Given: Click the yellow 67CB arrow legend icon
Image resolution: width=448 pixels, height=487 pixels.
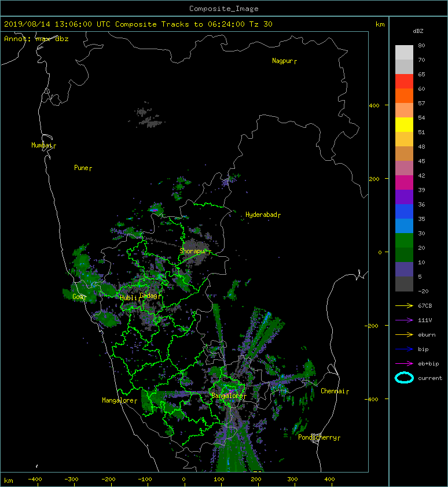Looking at the screenshot, I should click(x=404, y=305).
